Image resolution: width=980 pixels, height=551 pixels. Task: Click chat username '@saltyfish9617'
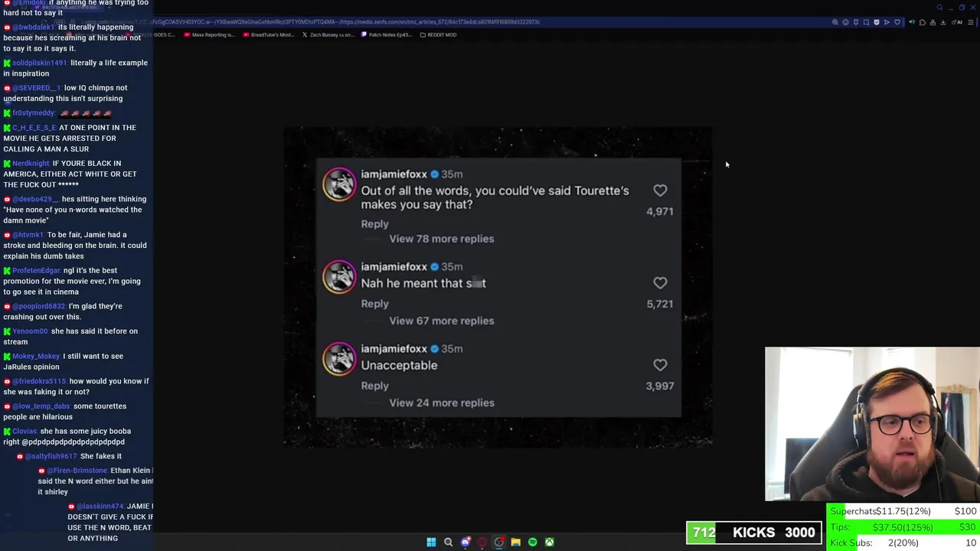(x=51, y=456)
